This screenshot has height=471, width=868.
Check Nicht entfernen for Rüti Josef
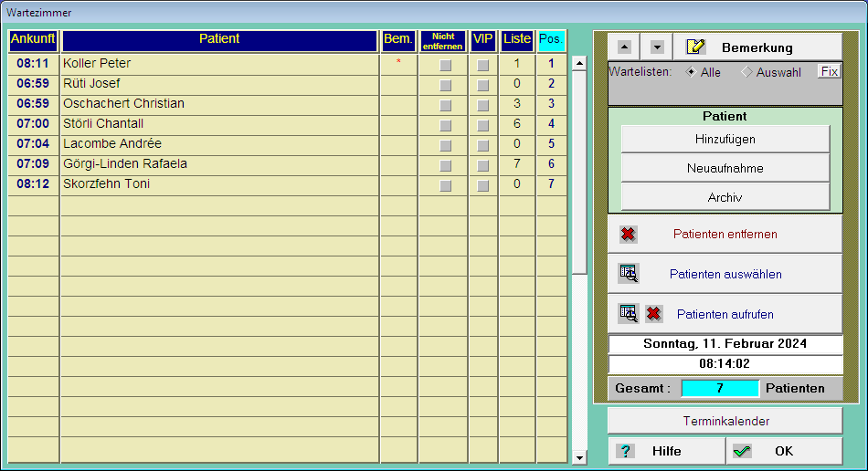(x=445, y=85)
